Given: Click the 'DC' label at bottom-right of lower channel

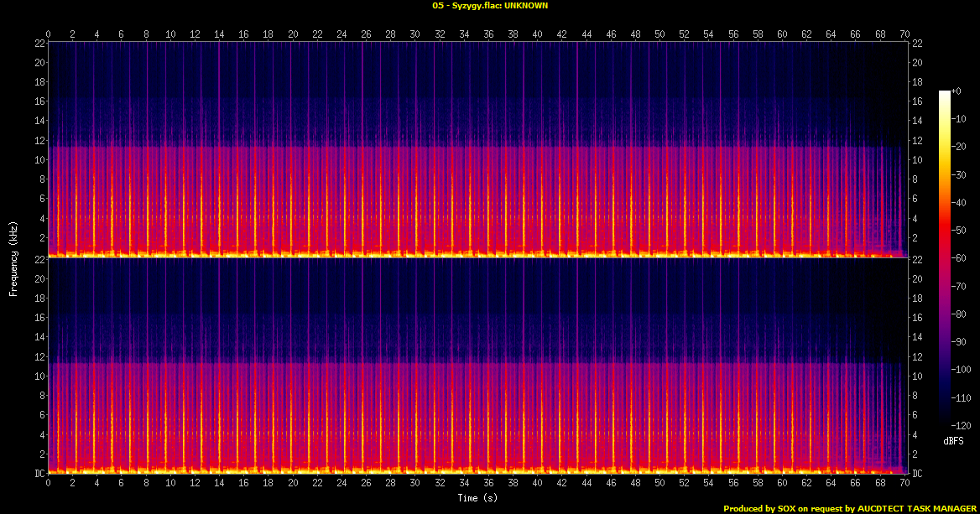Looking at the screenshot, I should (917, 473).
